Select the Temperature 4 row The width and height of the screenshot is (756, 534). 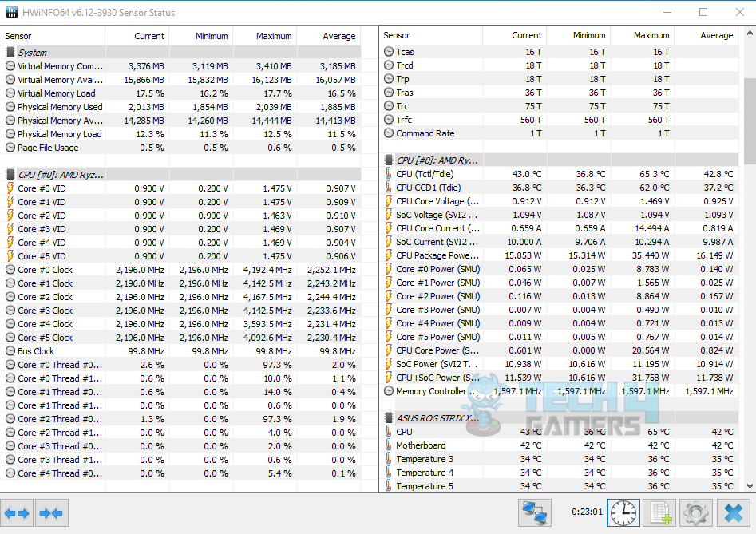(x=559, y=473)
